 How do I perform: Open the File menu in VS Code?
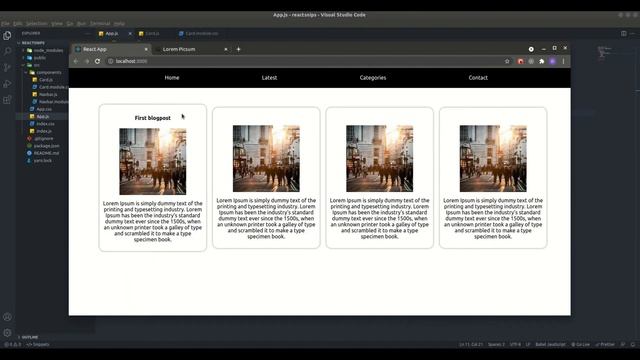coord(5,24)
